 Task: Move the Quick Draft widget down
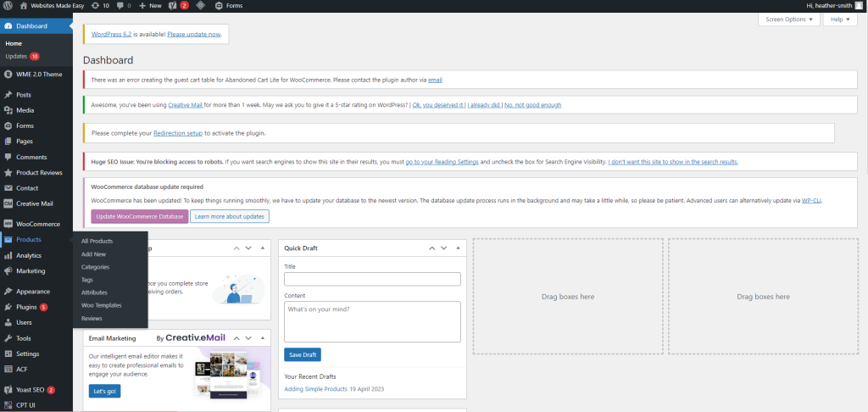444,248
